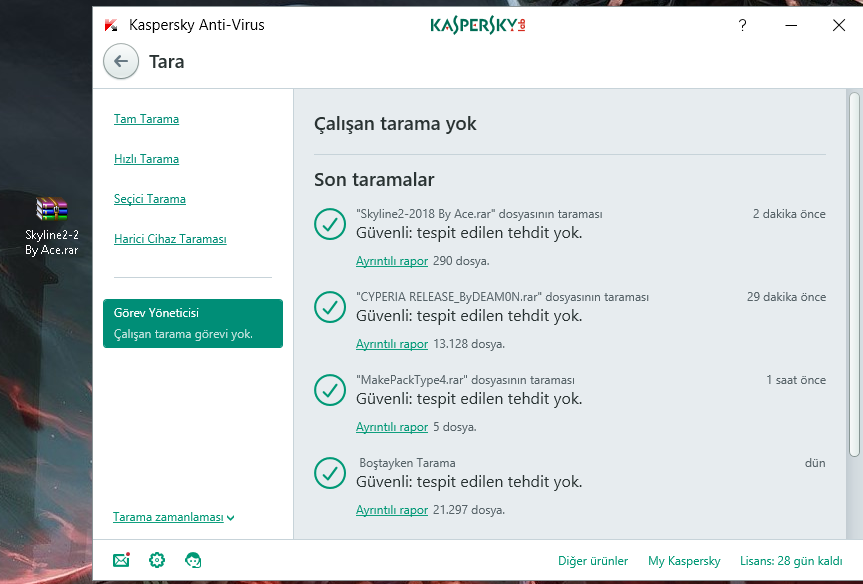Image resolution: width=863 pixels, height=584 pixels.
Task: Click "CYPERIA RELEASE_ByDEAM0N.rar" dosyasının taraması text
Action: (x=502, y=297)
